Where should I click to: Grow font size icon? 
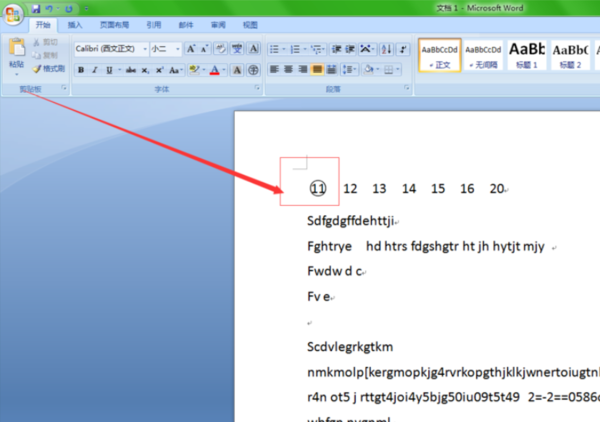point(191,49)
